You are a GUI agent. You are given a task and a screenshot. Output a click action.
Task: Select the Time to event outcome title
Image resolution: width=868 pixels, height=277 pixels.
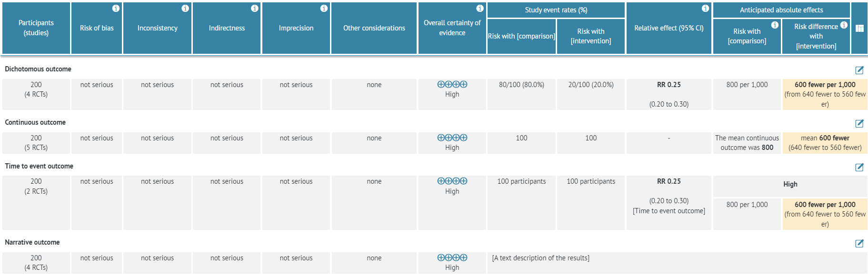[39, 166]
